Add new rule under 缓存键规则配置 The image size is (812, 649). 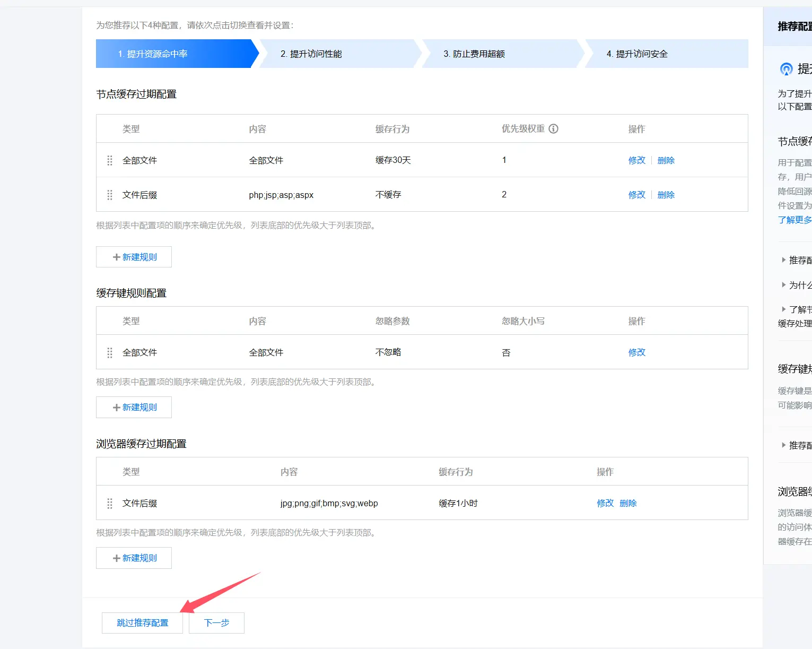[x=134, y=407]
